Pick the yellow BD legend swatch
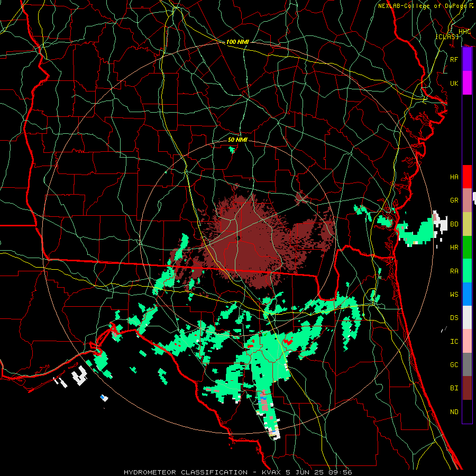This screenshot has width=476, height=476. pyautogui.click(x=467, y=224)
